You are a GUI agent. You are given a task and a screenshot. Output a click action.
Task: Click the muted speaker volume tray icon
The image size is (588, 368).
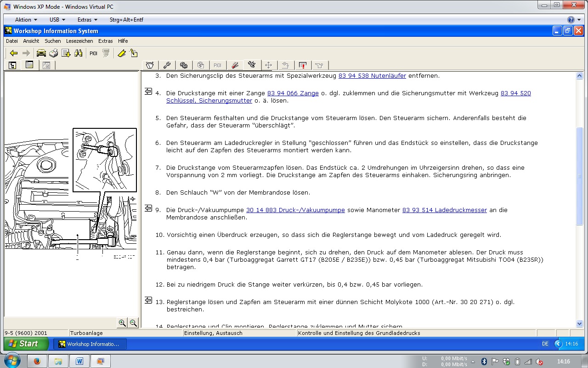tap(539, 362)
